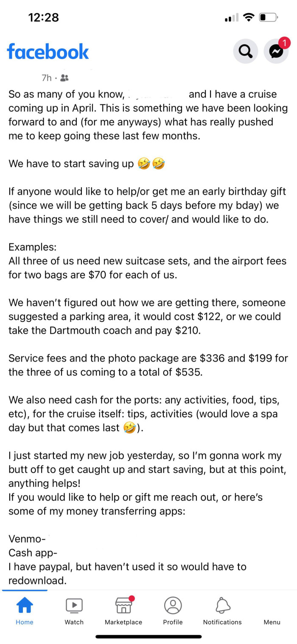Open the post via its 7h timestamp

46,78
